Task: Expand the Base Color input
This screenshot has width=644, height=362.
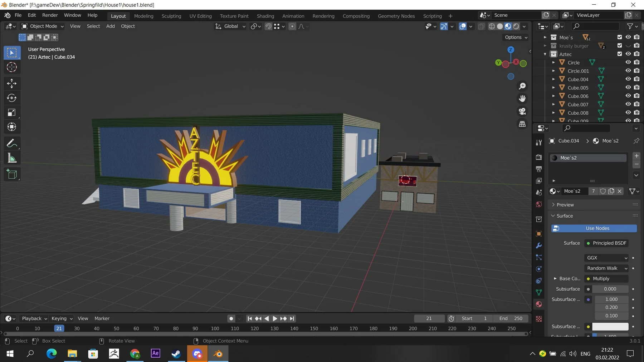Action: pos(555,278)
